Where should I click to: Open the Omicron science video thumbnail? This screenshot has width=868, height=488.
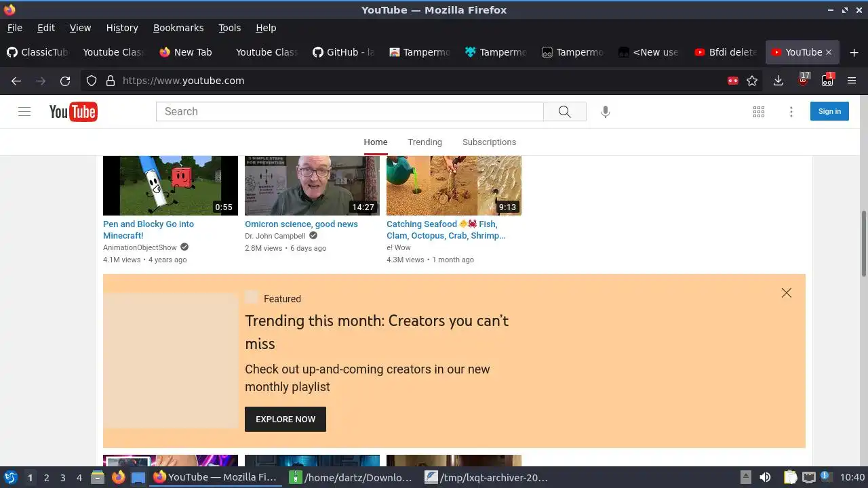point(312,186)
